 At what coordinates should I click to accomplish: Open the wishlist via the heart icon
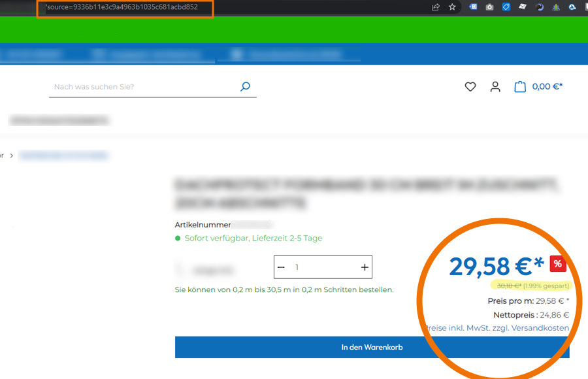click(470, 86)
